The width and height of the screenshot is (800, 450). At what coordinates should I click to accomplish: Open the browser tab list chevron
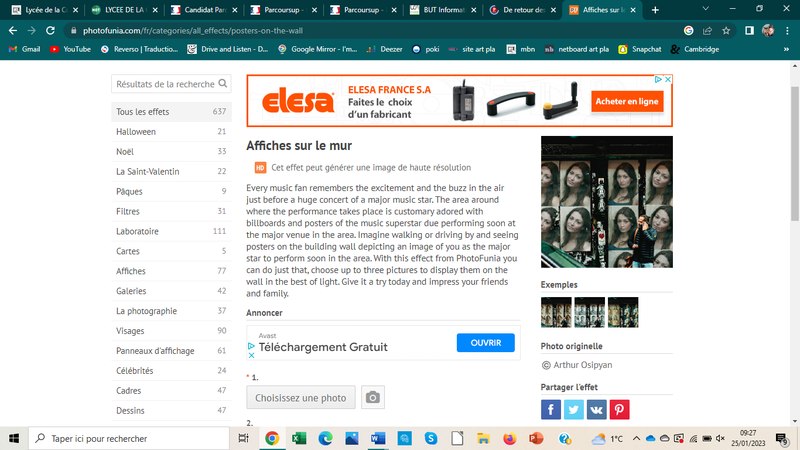pos(706,9)
